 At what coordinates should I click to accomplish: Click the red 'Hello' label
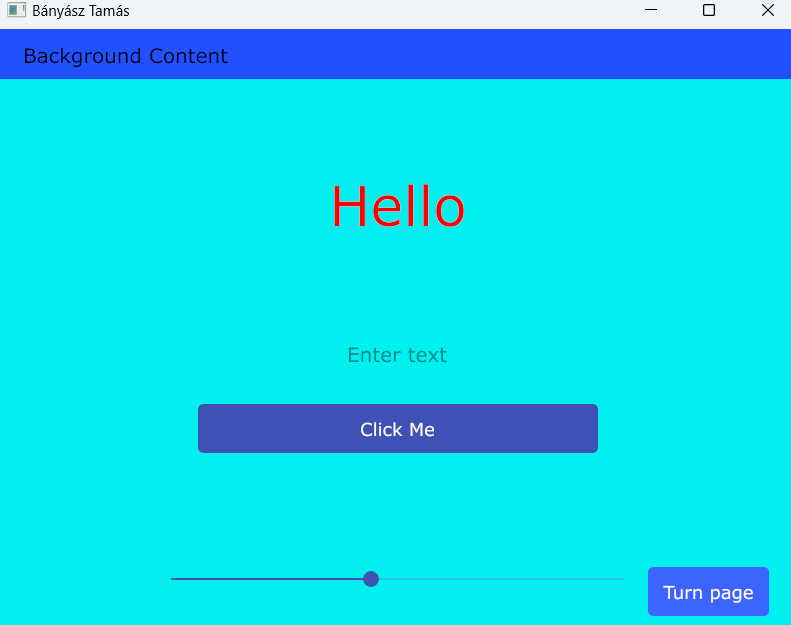click(398, 207)
